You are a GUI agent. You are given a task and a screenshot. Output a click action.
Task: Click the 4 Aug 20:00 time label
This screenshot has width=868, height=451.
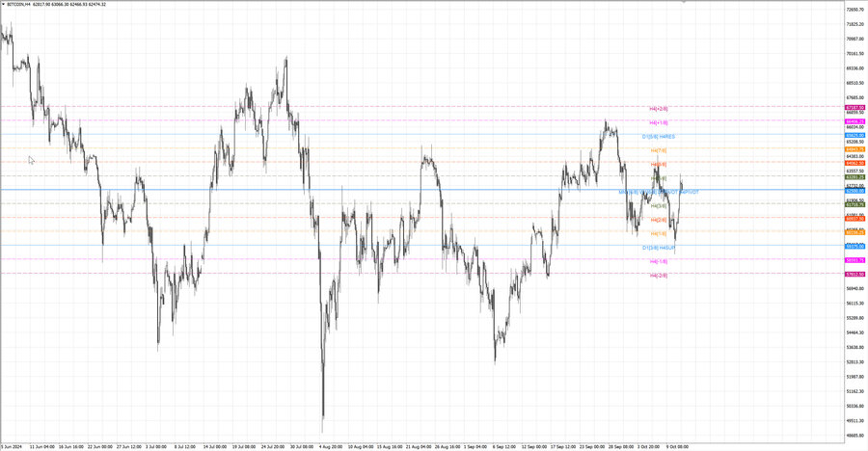pyautogui.click(x=331, y=446)
